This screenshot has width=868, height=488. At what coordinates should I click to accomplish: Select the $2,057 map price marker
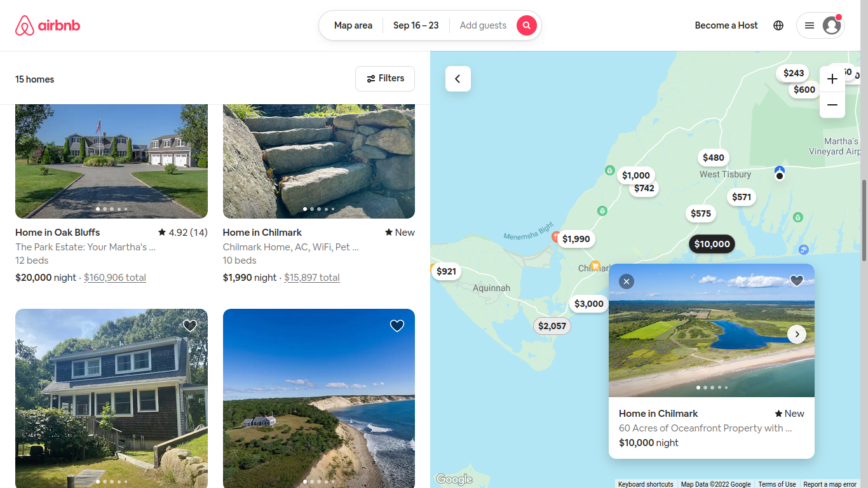click(552, 326)
